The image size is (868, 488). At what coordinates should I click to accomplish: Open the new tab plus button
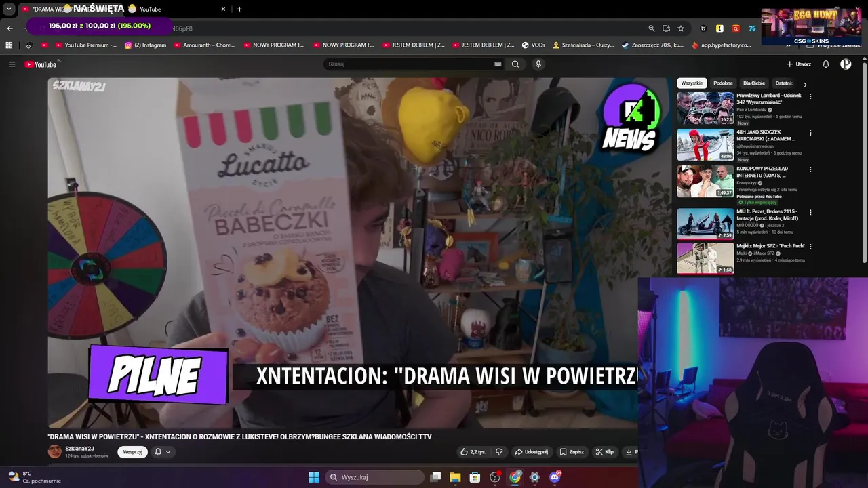[x=239, y=9]
